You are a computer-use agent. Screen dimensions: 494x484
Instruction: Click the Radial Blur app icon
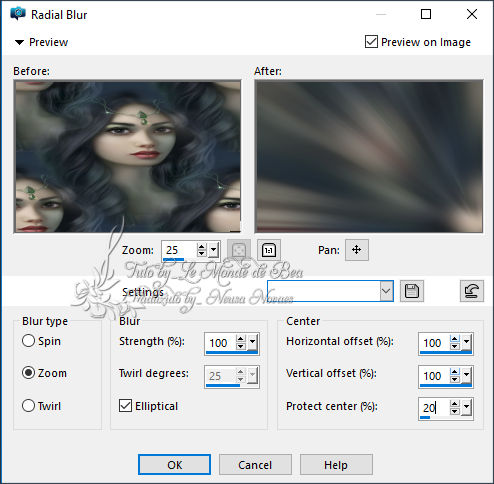(18, 14)
